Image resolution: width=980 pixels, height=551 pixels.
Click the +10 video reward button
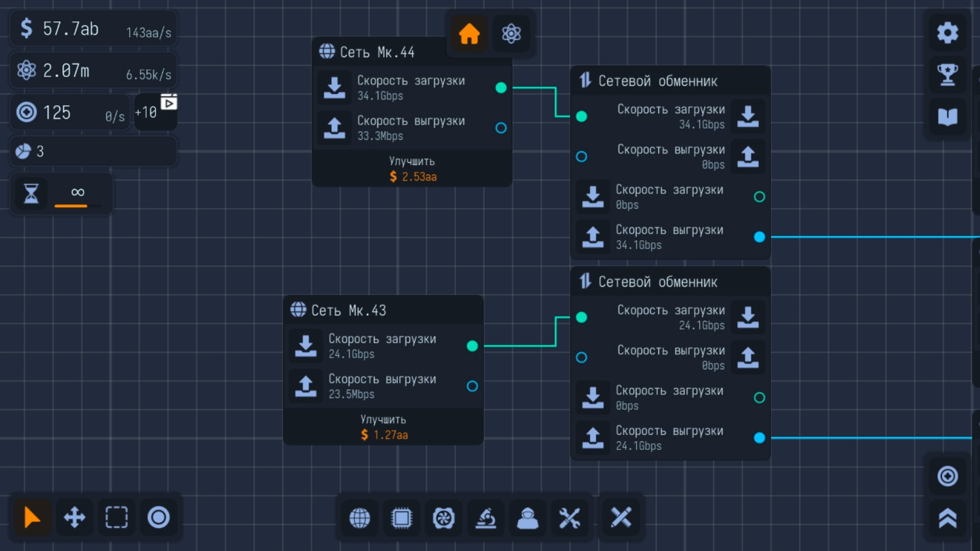click(x=156, y=112)
